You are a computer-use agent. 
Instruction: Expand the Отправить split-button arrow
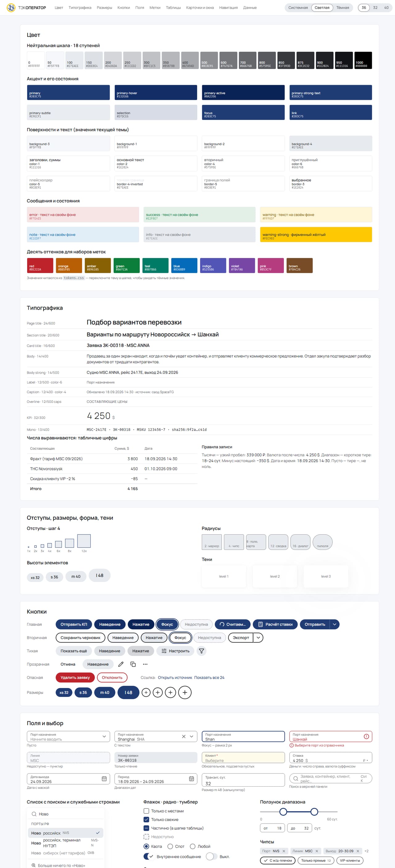(334, 624)
